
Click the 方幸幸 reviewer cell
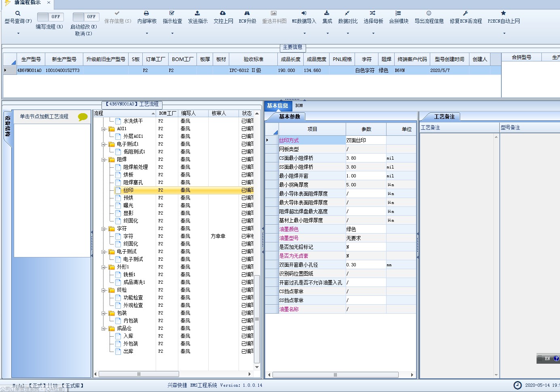click(218, 236)
